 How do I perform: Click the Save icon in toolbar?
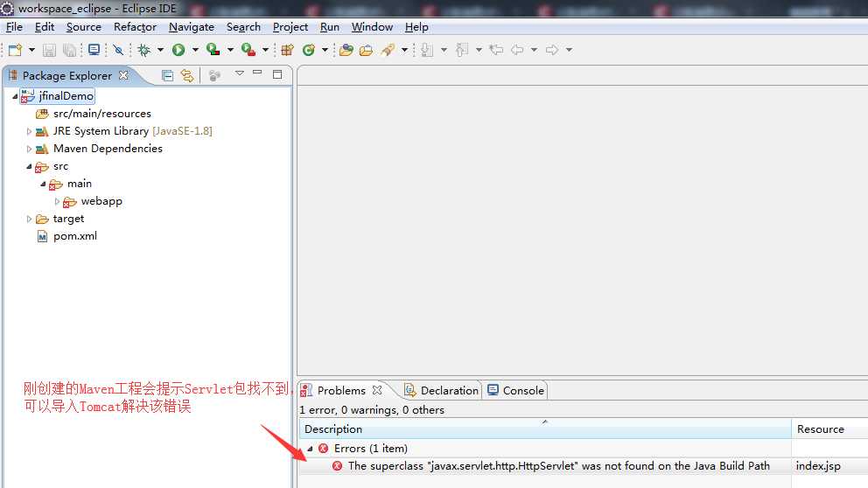(x=49, y=50)
